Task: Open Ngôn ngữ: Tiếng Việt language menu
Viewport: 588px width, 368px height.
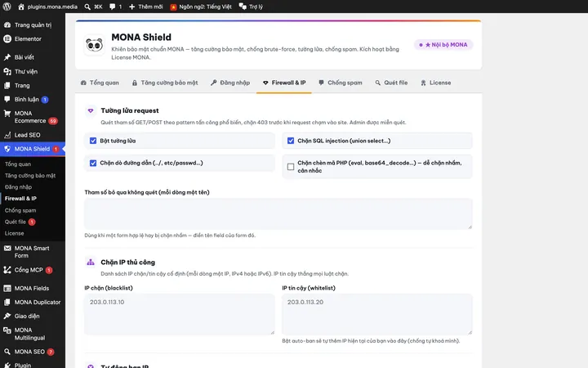Action: 201,7
